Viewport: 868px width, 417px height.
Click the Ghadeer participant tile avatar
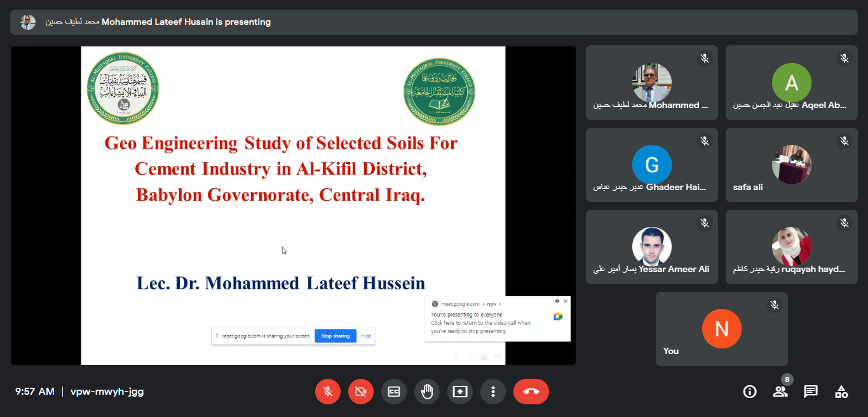(651, 165)
